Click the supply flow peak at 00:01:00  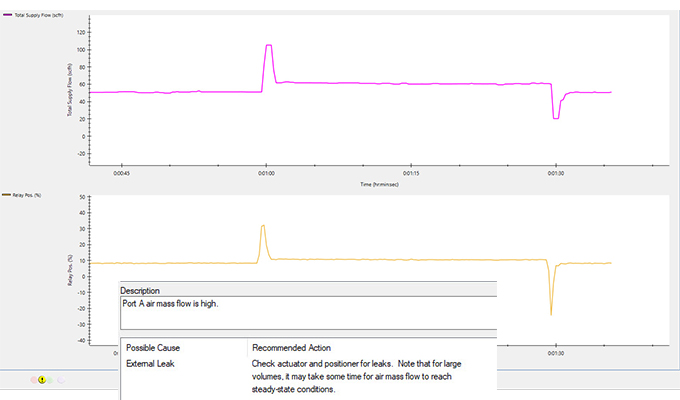[268, 46]
